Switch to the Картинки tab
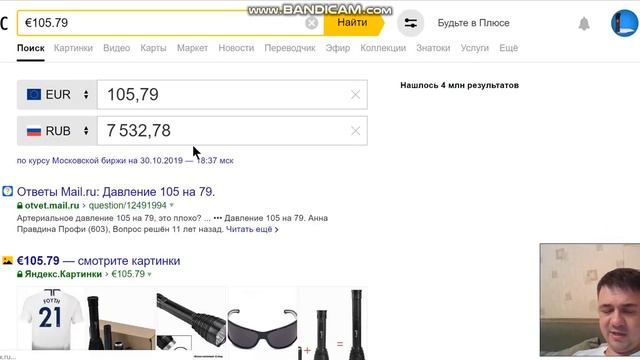Screen dimensions: 640x360 tap(73, 48)
